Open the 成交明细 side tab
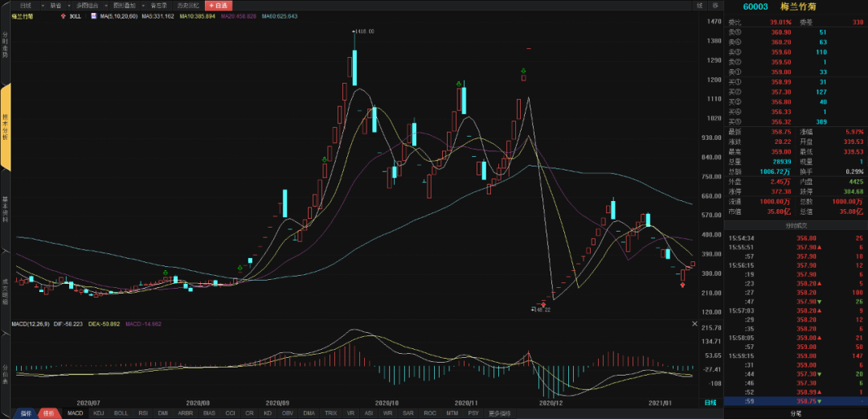868x419 pixels. click(x=5, y=291)
